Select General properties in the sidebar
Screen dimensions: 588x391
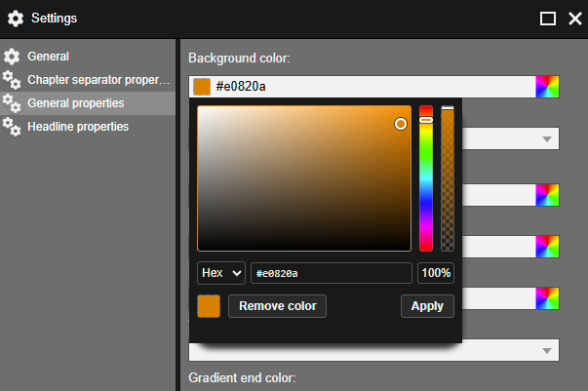(88, 103)
